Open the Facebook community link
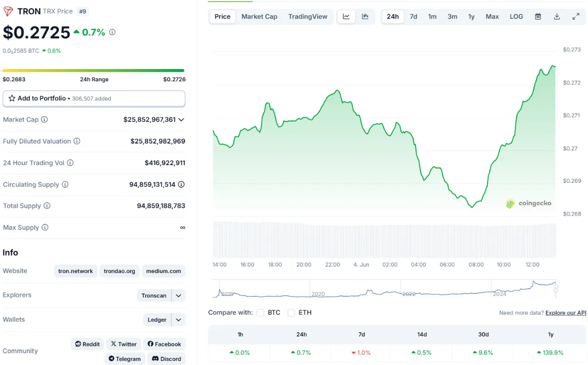The width and height of the screenshot is (588, 365). [x=164, y=344]
